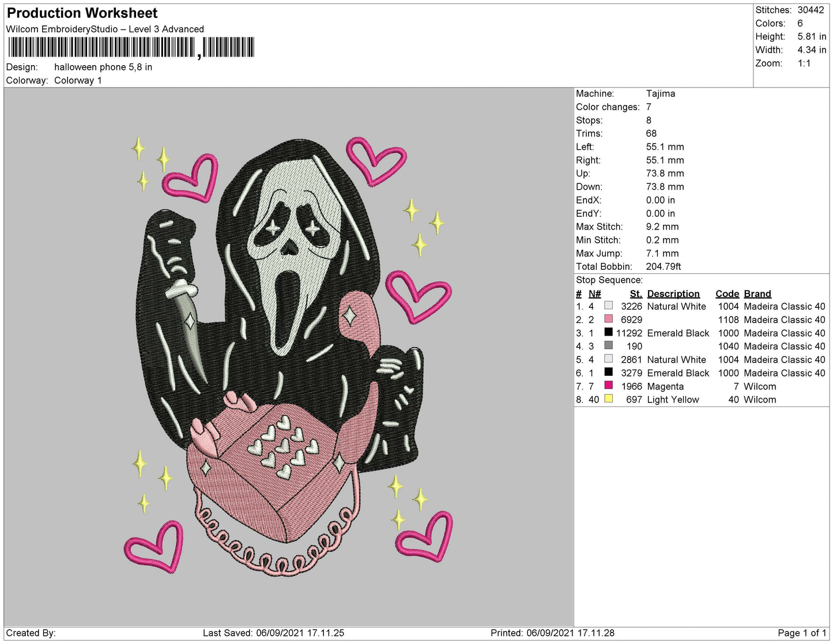
Task: Click the Width value 4.34 in
Action: pyautogui.click(x=812, y=50)
